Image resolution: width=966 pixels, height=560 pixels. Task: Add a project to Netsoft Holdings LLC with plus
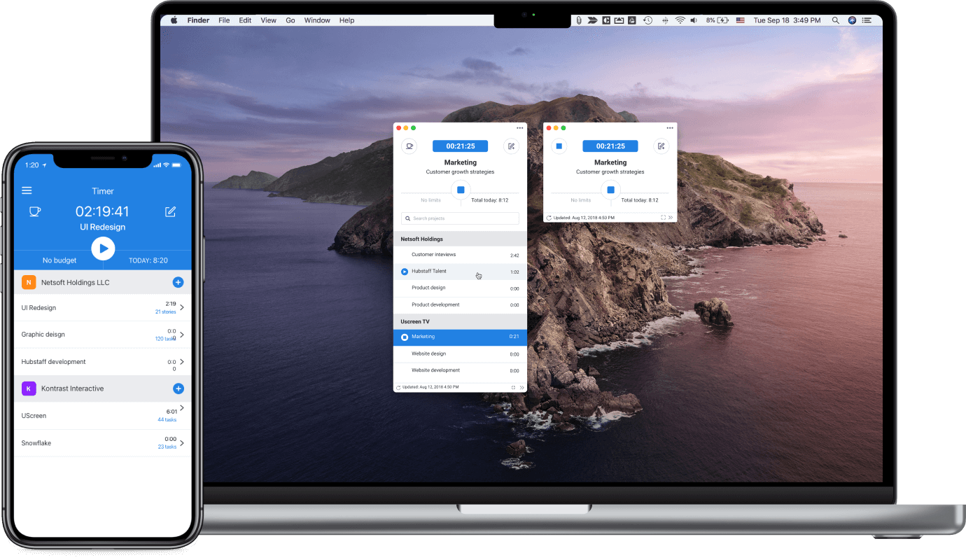[178, 282]
